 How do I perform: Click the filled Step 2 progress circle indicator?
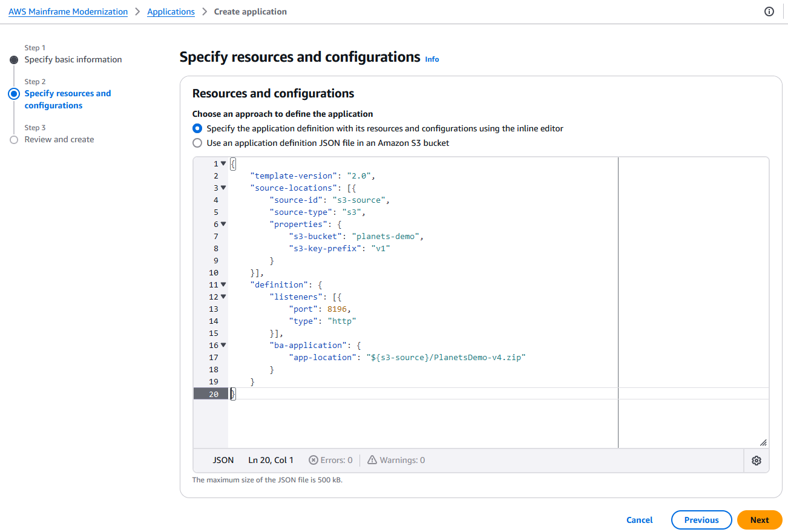pos(14,94)
